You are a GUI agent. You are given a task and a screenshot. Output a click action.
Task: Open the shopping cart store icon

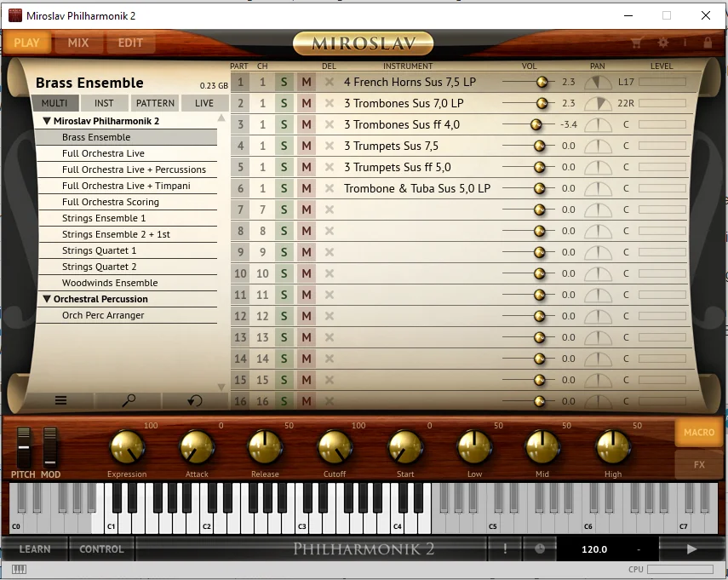(636, 43)
